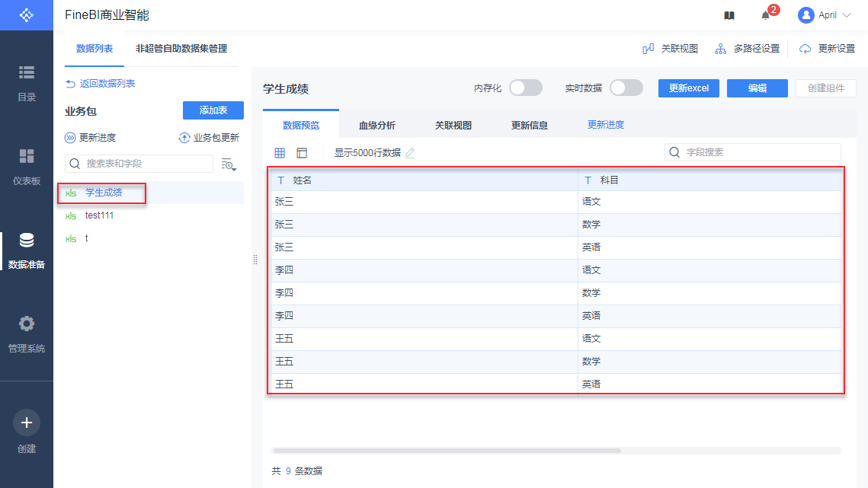The width and height of the screenshot is (868, 488).
Task: Click the table grid view icon
Action: click(280, 153)
